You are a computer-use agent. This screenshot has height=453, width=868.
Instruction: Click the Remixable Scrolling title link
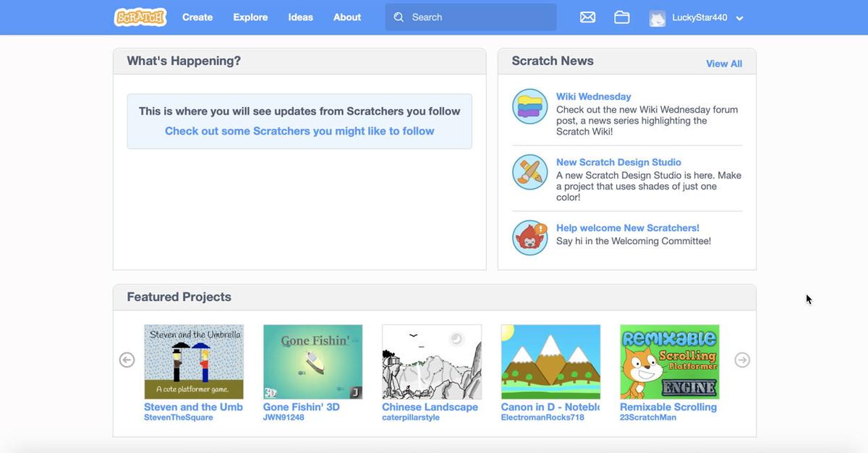point(668,407)
